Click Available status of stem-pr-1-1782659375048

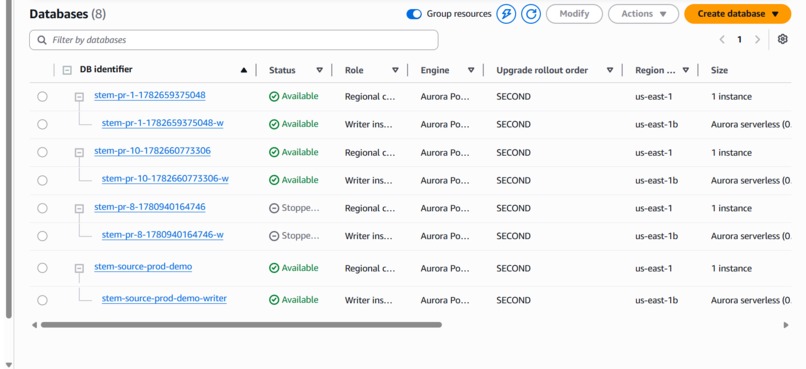coord(294,97)
